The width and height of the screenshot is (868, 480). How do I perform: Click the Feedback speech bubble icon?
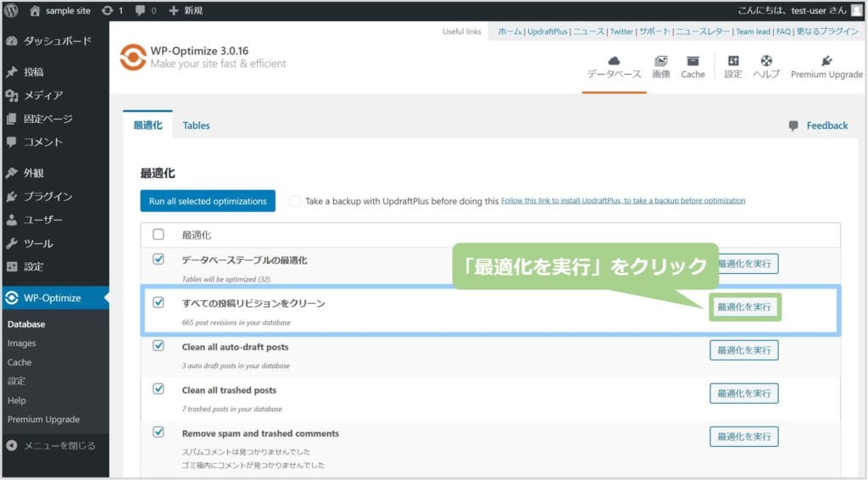coord(793,126)
